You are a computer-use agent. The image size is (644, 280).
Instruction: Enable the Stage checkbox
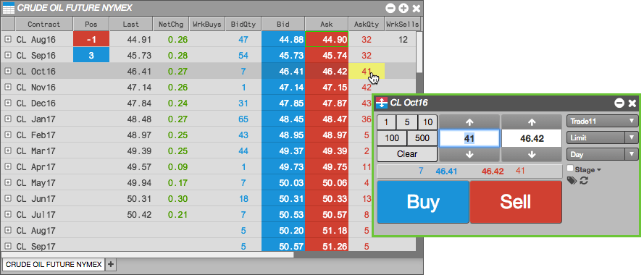(570, 169)
